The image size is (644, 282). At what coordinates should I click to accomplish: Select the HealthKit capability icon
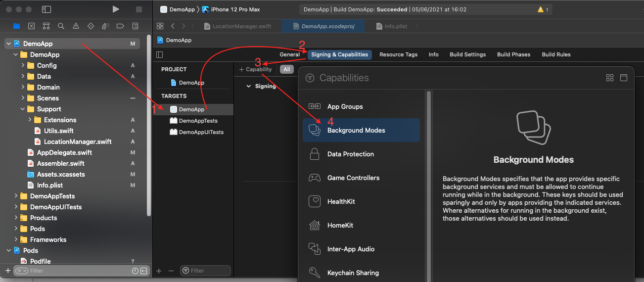tap(314, 201)
